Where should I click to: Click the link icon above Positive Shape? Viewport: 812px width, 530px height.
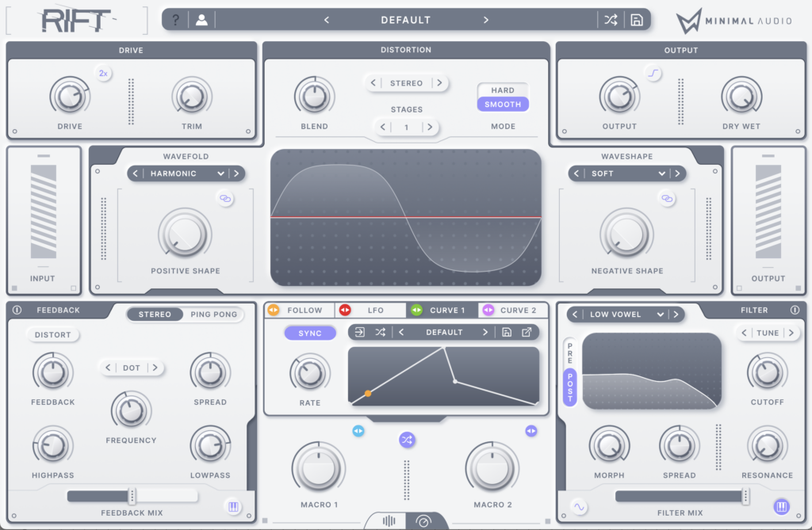[225, 198]
